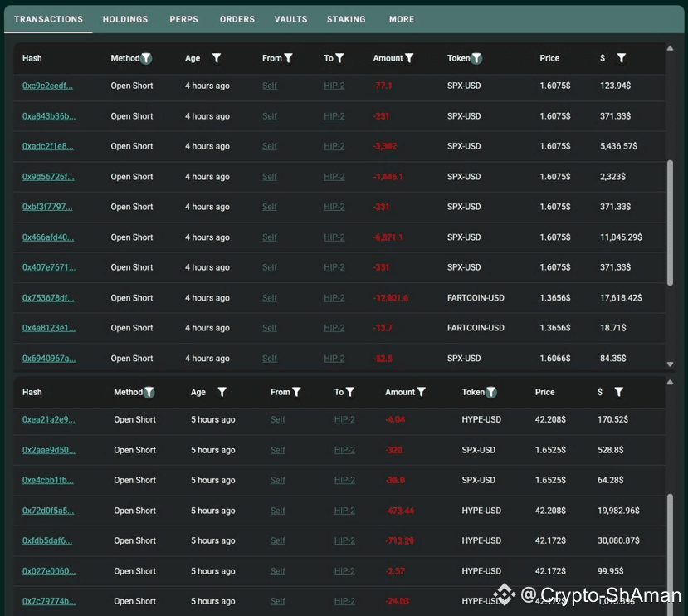
Task: Click Self link in 0x466afd40 row
Action: (270, 237)
